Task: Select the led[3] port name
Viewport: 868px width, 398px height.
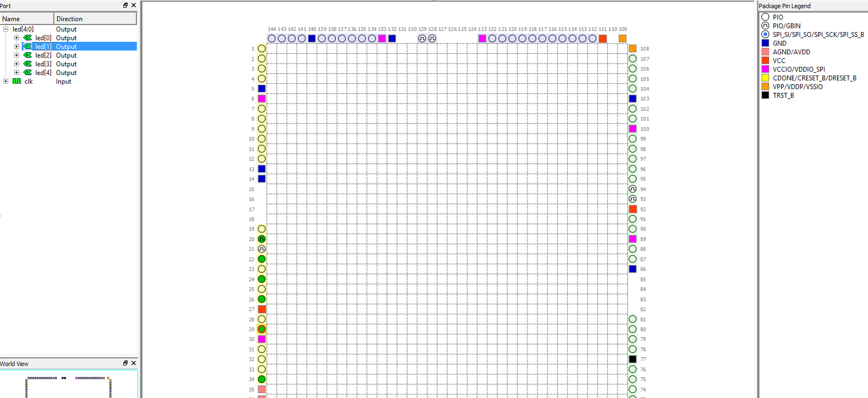Action: point(43,64)
